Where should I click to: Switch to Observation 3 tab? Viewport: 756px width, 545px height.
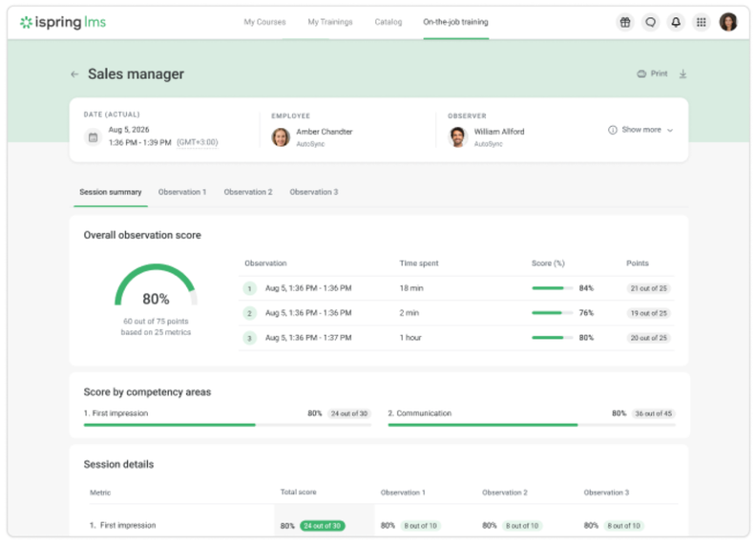314,193
